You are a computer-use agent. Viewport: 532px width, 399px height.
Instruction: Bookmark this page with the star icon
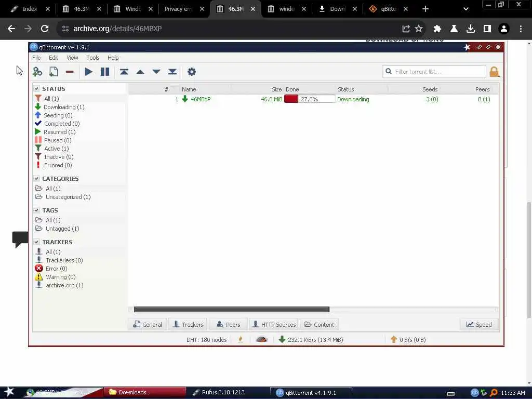419,29
